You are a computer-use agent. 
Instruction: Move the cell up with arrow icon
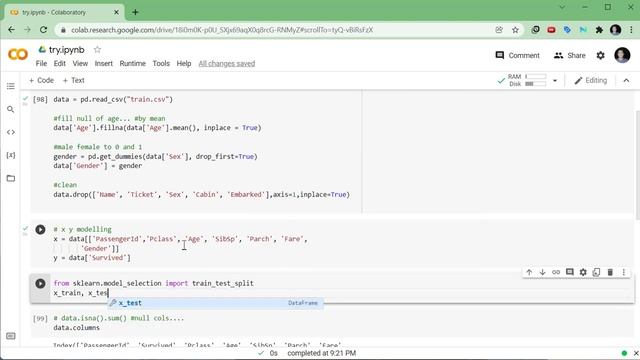point(529,272)
